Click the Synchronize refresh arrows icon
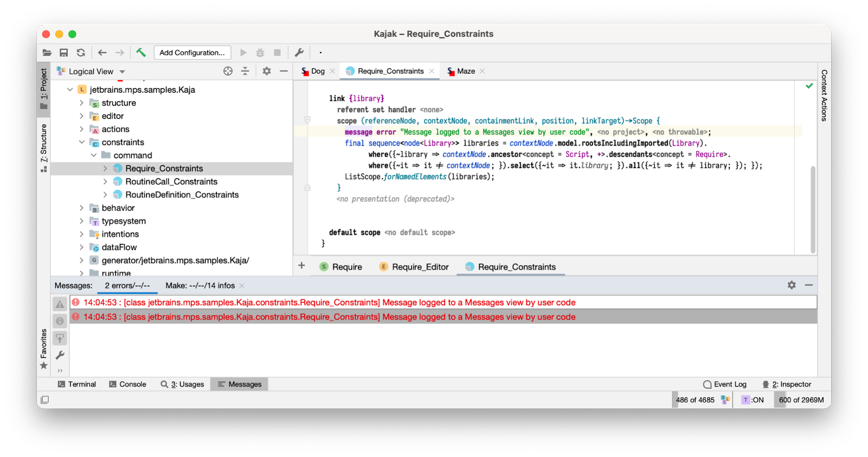This screenshot has height=457, width=868. (81, 53)
